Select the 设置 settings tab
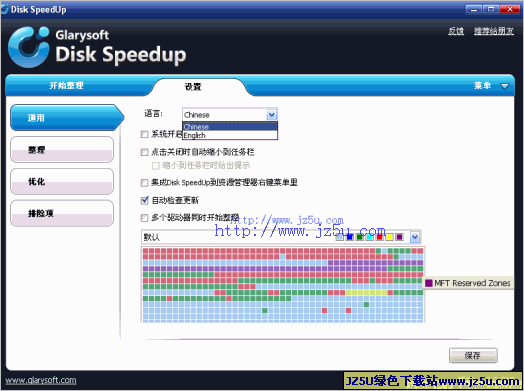 [193, 87]
